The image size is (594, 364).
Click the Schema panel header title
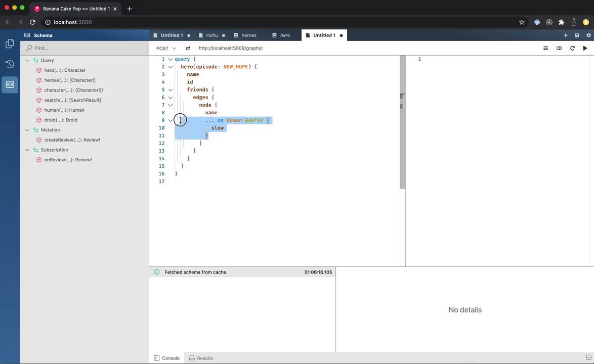point(43,35)
